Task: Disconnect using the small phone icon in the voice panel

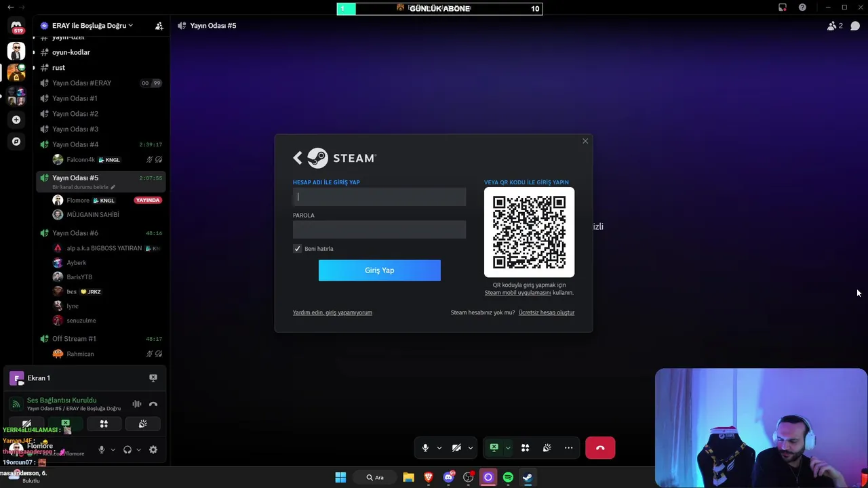Action: [153, 404]
